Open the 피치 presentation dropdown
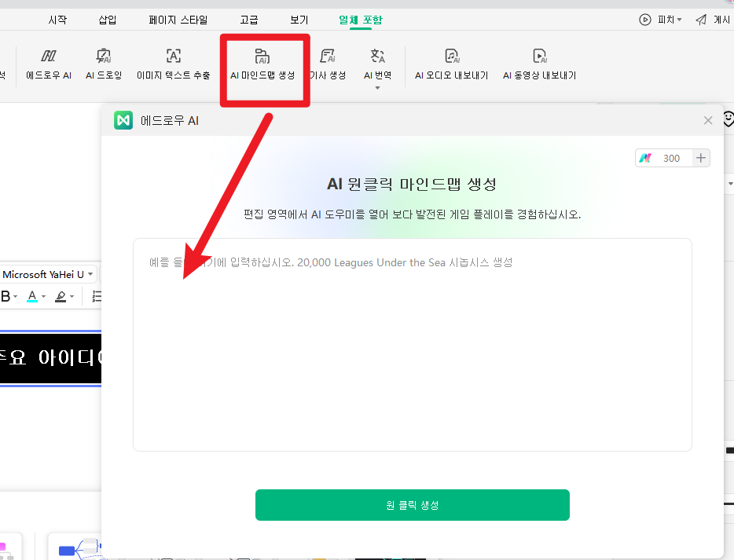 click(660, 20)
